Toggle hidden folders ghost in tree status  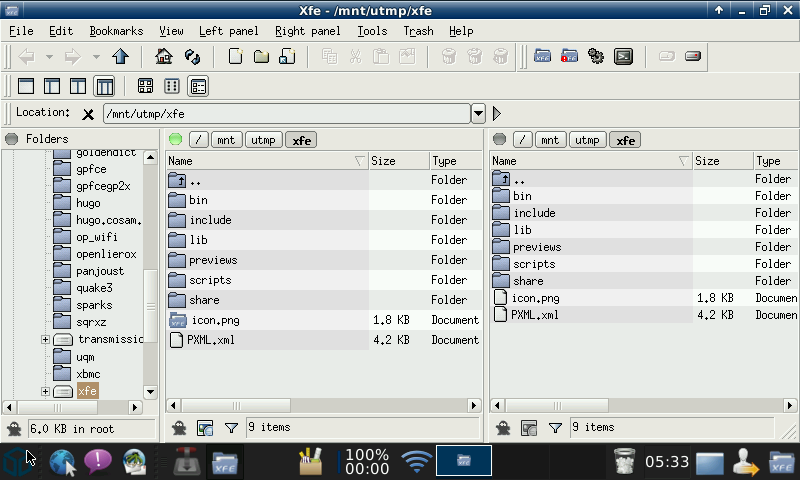(x=14, y=428)
